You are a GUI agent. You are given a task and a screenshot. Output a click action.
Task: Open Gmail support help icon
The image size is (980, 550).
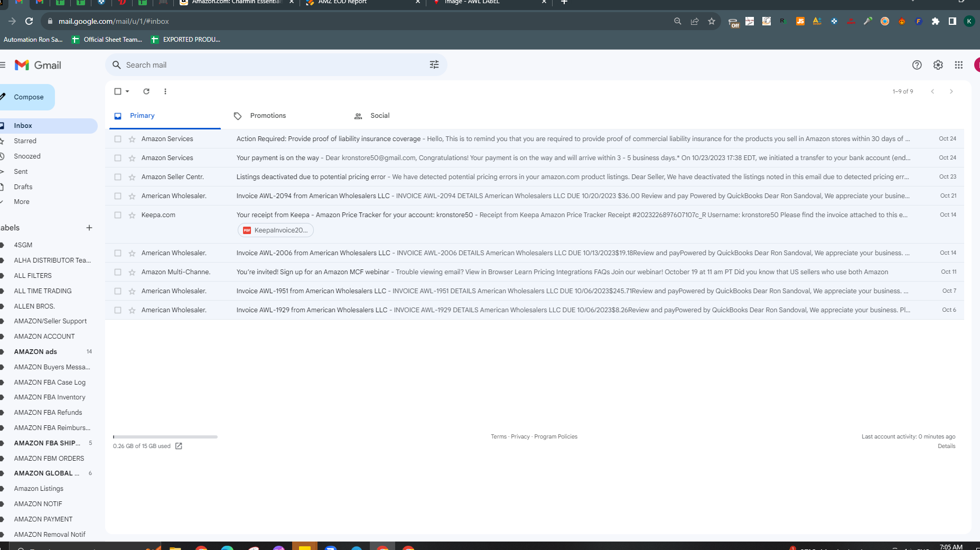917,64
